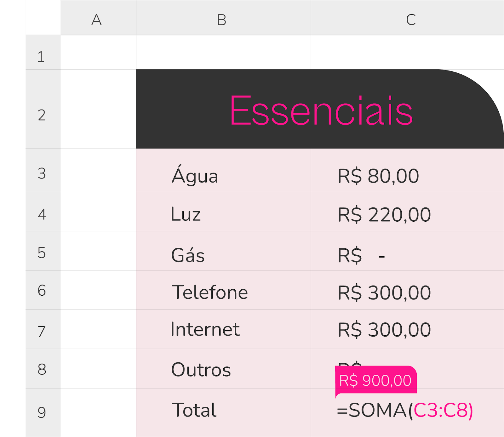The image size is (504, 437).
Task: Select the Água label cell
Action: coord(195,175)
